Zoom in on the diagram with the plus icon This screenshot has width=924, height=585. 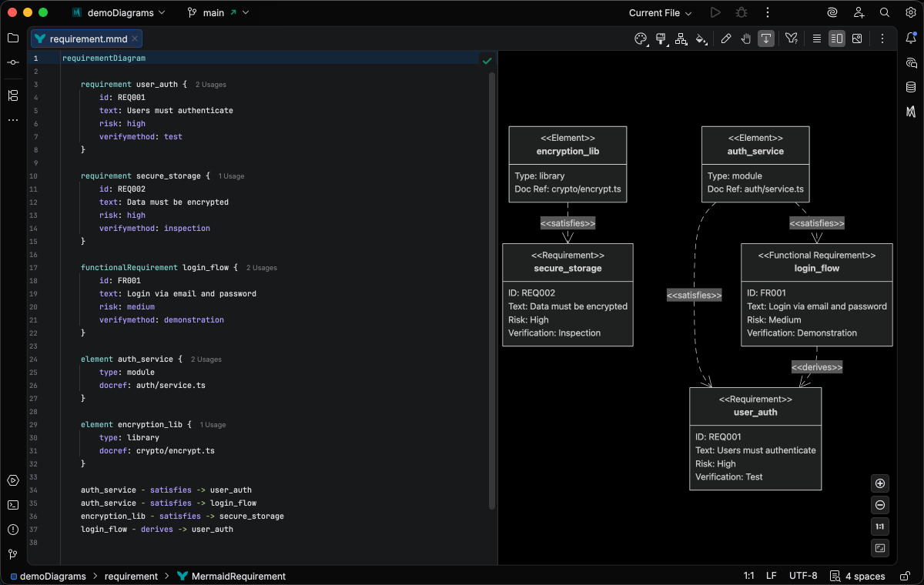(879, 483)
